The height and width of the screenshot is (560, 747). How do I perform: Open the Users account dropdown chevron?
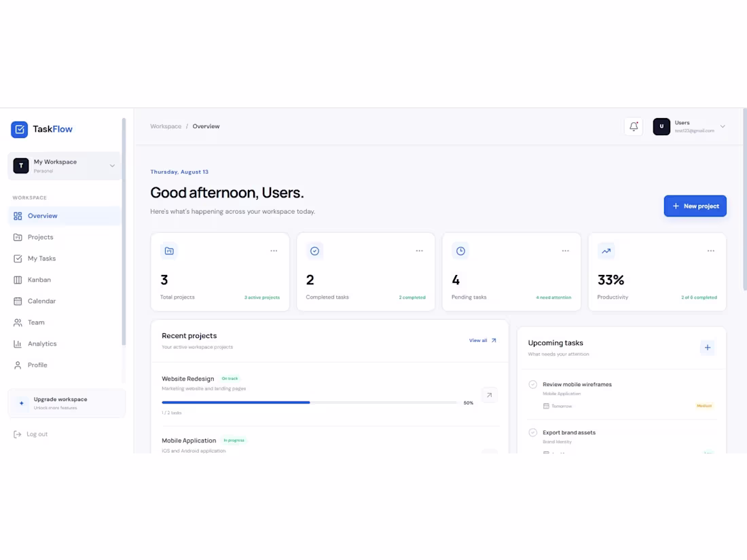[723, 127]
